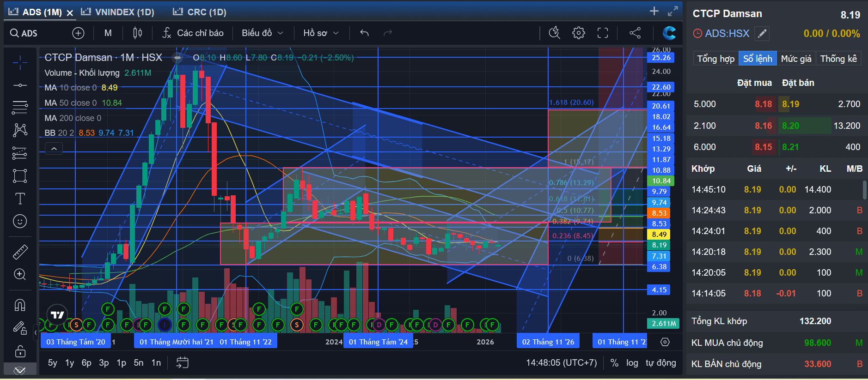Toggle log scale
The height and width of the screenshot is (380, 868).
pos(632,363)
